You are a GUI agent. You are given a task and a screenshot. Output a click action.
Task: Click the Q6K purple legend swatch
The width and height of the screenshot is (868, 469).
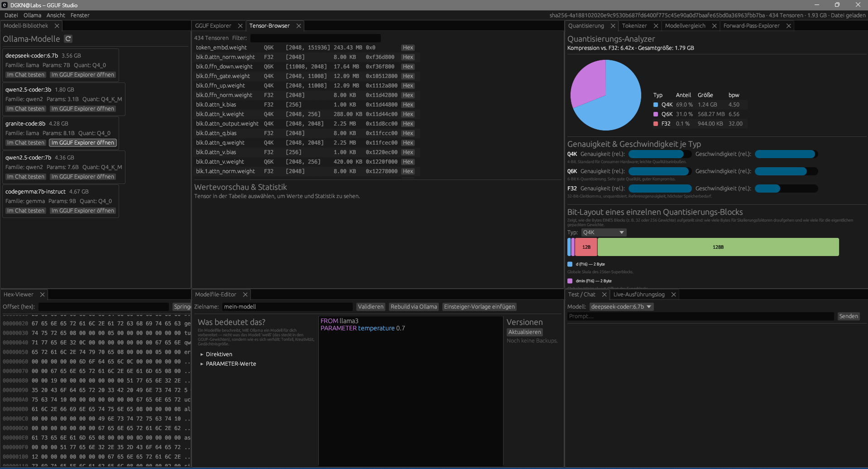pyautogui.click(x=656, y=114)
